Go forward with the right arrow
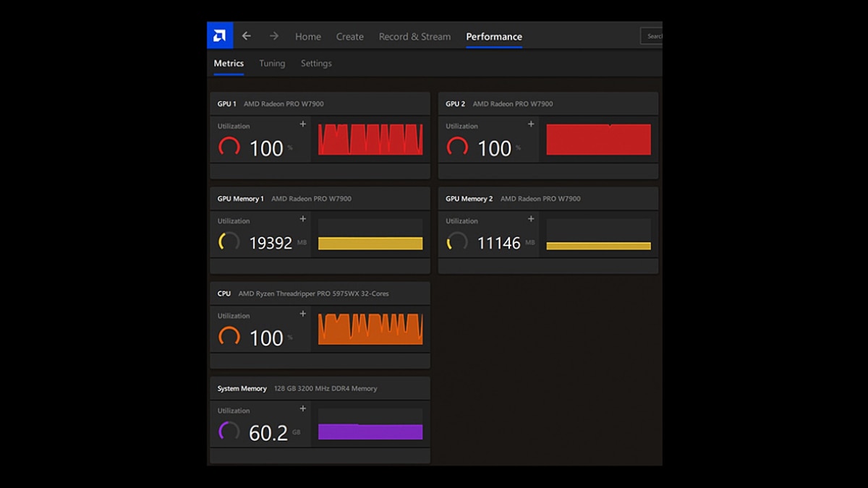The height and width of the screenshot is (488, 868). [274, 36]
